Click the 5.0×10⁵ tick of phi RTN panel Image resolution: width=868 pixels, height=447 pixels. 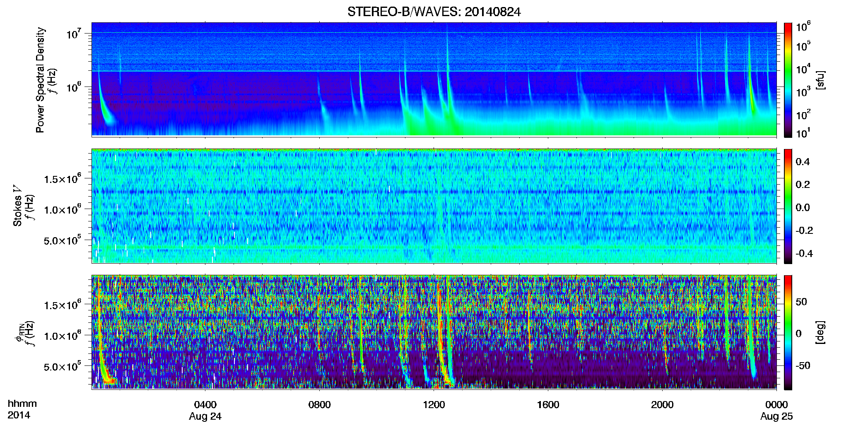tap(63, 366)
